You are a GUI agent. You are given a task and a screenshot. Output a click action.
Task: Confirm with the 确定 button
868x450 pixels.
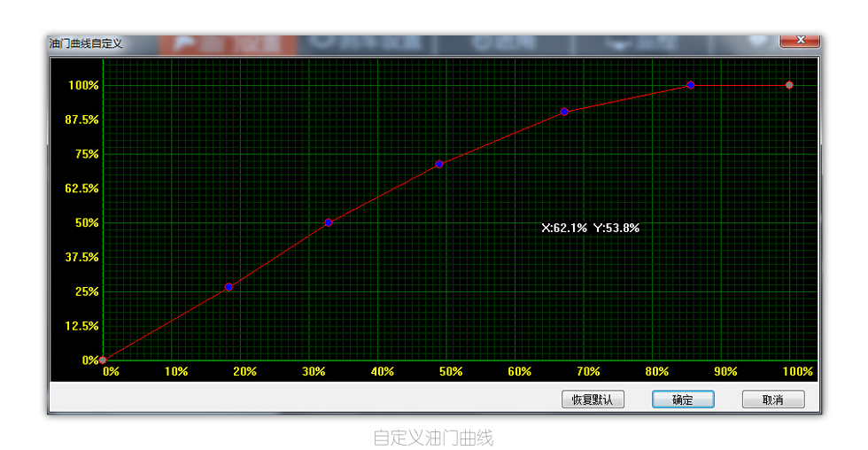click(683, 400)
